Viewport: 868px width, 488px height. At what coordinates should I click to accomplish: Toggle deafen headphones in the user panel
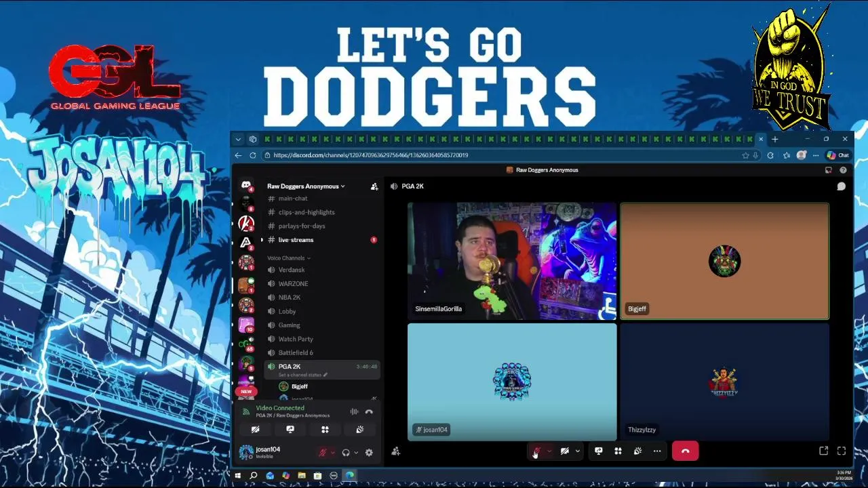click(346, 453)
